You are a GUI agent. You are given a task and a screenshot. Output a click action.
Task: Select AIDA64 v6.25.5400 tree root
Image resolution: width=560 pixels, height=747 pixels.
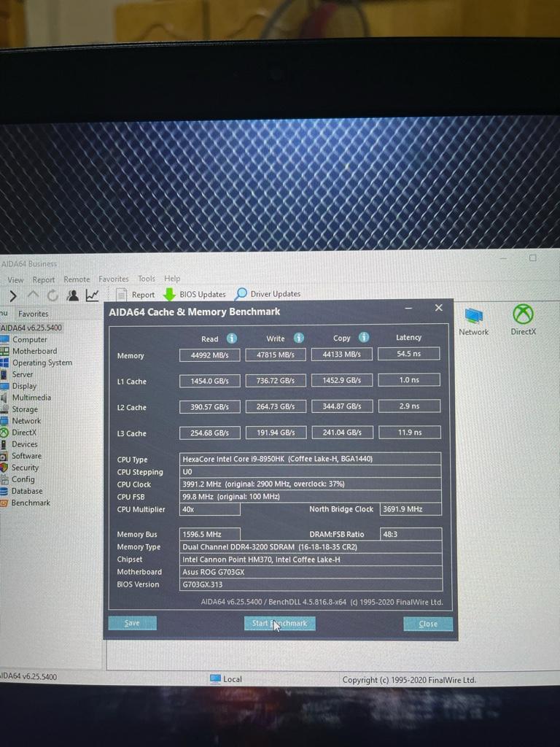point(31,328)
